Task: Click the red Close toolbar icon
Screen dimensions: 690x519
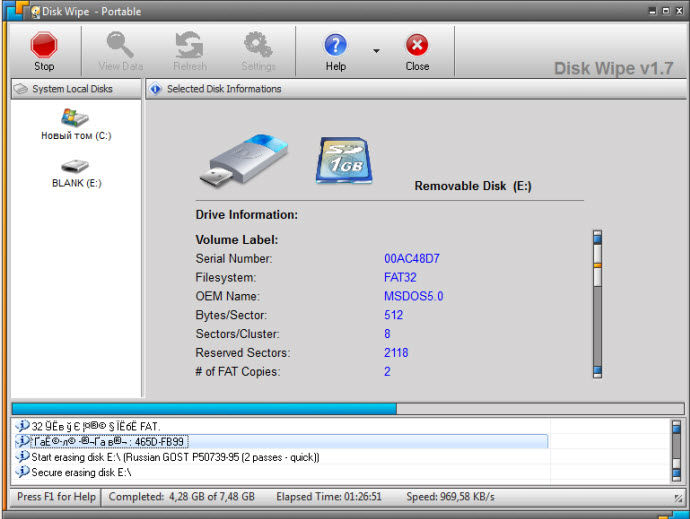Action: (x=417, y=45)
